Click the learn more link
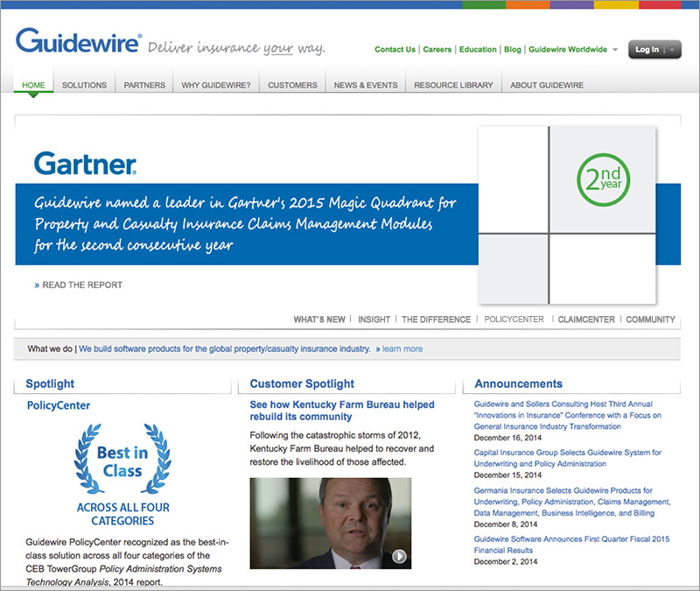 click(402, 348)
